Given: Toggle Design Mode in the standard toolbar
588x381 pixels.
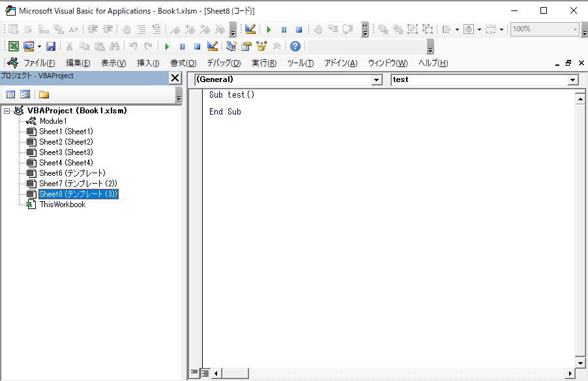Looking at the screenshot, I should click(213, 46).
